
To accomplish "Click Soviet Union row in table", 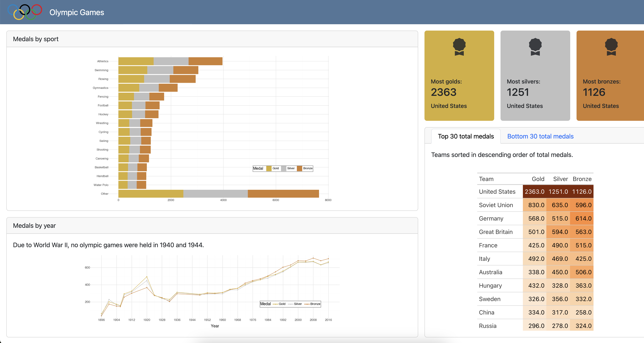I will click(496, 205).
